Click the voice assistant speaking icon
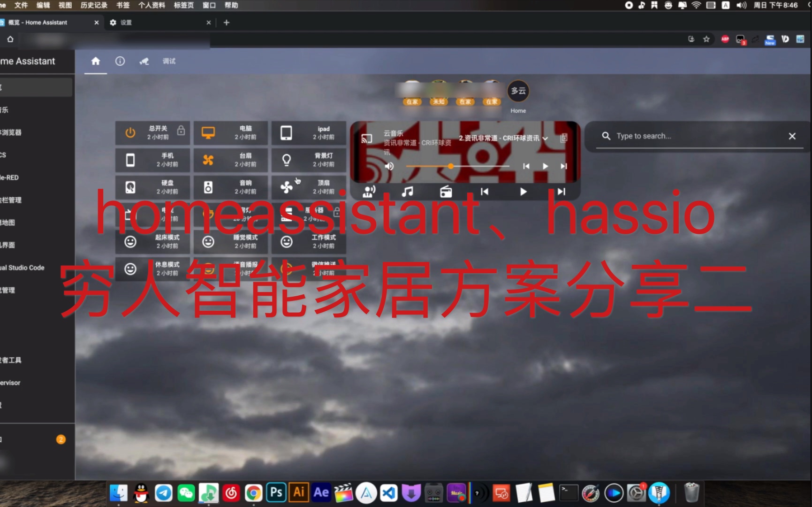The height and width of the screenshot is (507, 812). [x=369, y=191]
